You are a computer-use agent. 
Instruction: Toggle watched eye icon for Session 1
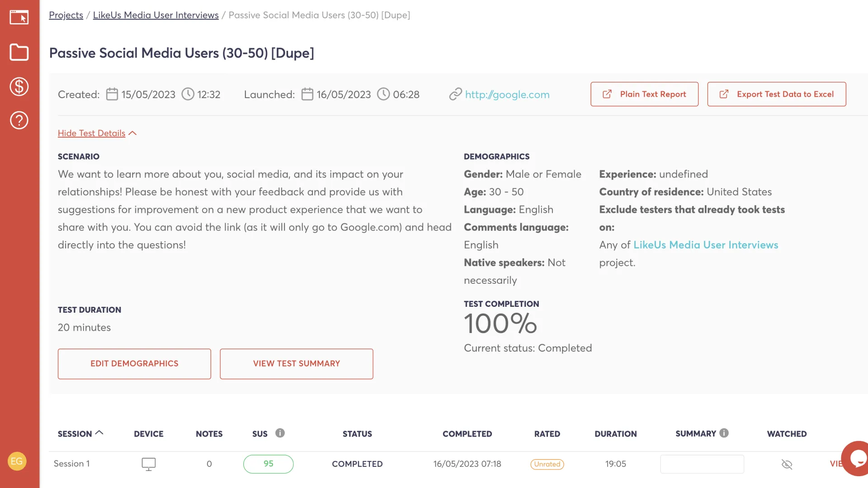click(787, 464)
